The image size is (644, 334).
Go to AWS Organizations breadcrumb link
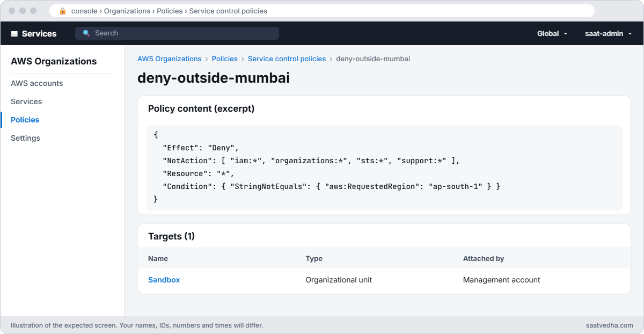pos(170,59)
